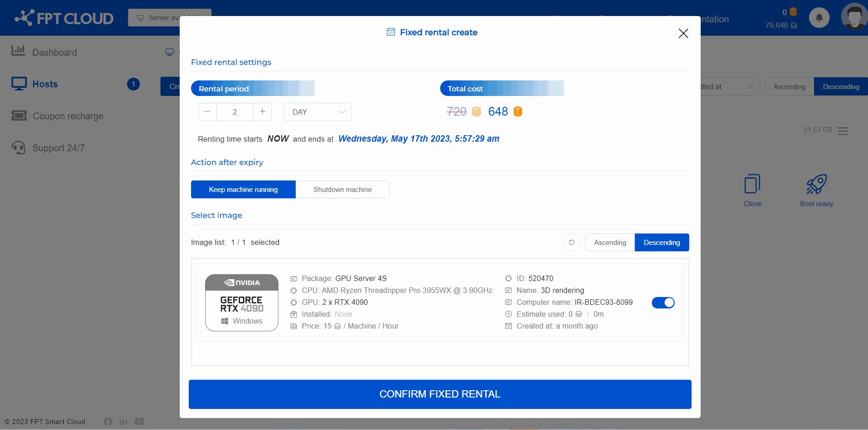Click the discounted cost 648
This screenshot has height=430, width=868.
[498, 111]
